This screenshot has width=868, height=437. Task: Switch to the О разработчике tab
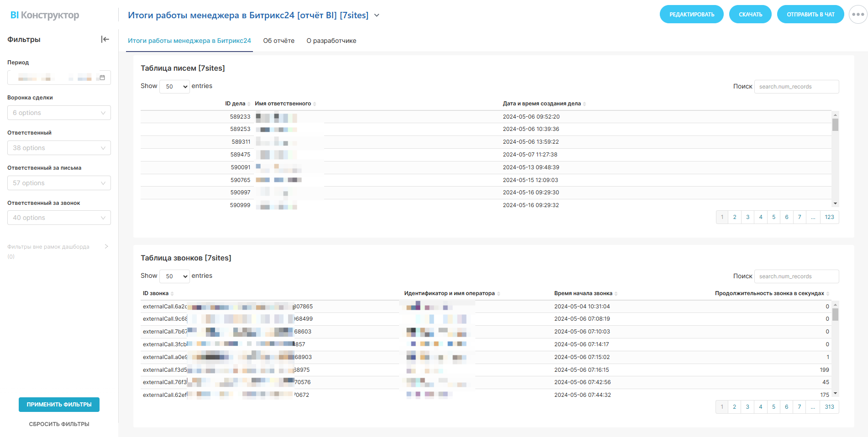(x=331, y=41)
